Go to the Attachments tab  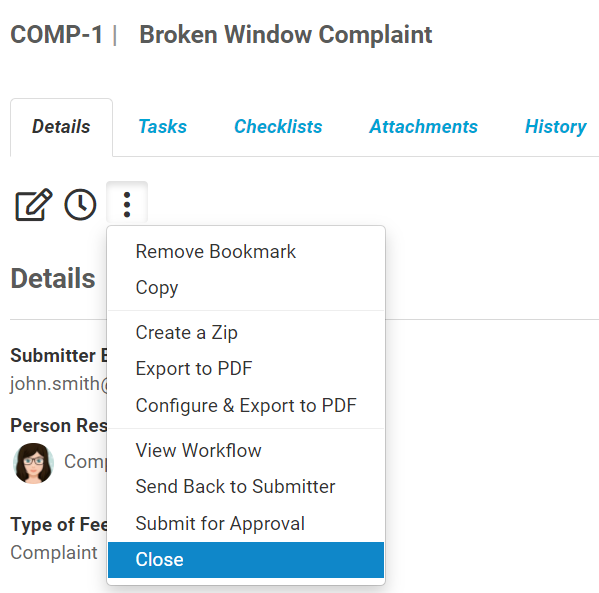click(x=423, y=127)
